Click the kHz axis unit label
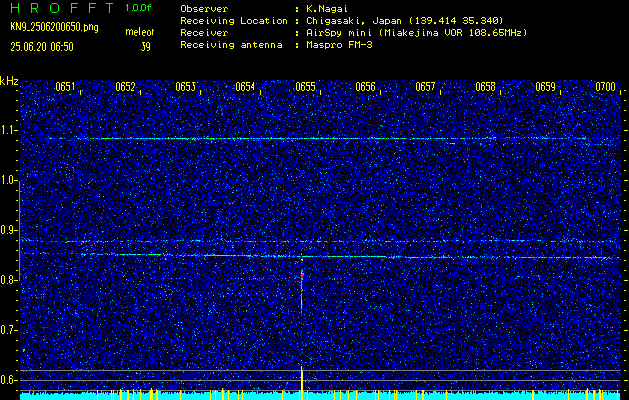629x400 pixels. point(9,81)
